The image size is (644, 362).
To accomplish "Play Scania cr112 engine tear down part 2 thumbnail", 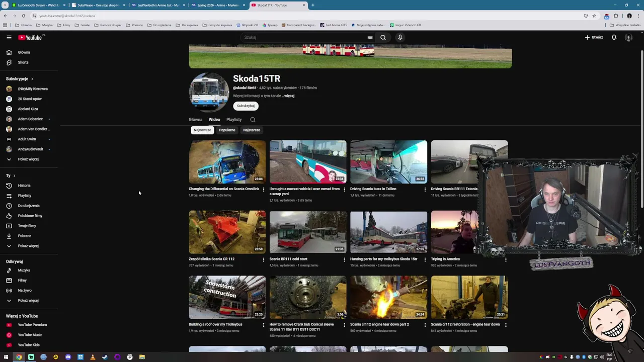I will click(x=388, y=297).
